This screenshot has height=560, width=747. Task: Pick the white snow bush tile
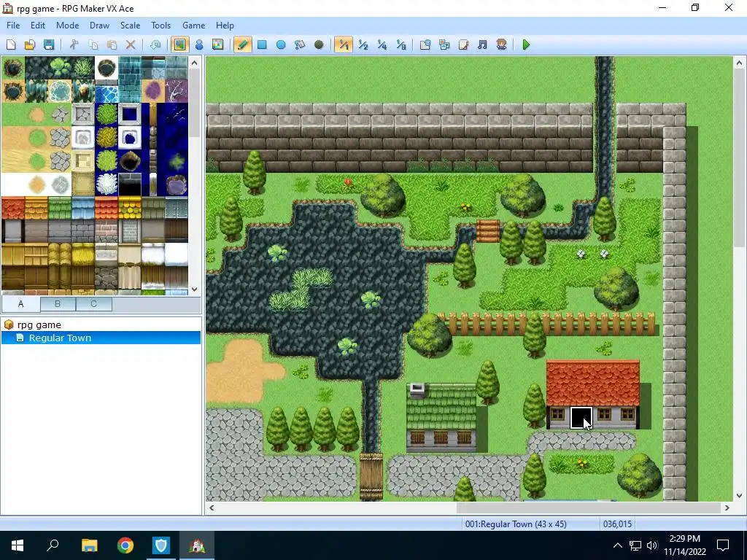point(107,184)
